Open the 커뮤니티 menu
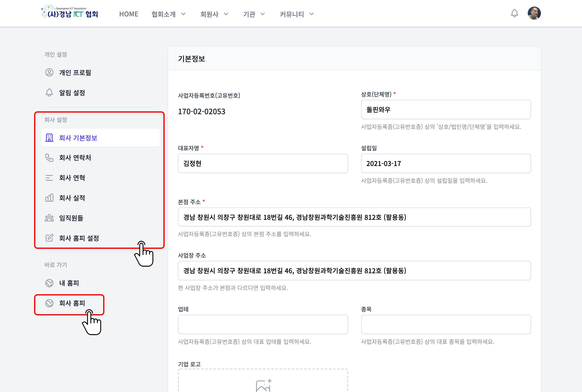This screenshot has width=582, height=392. point(292,14)
